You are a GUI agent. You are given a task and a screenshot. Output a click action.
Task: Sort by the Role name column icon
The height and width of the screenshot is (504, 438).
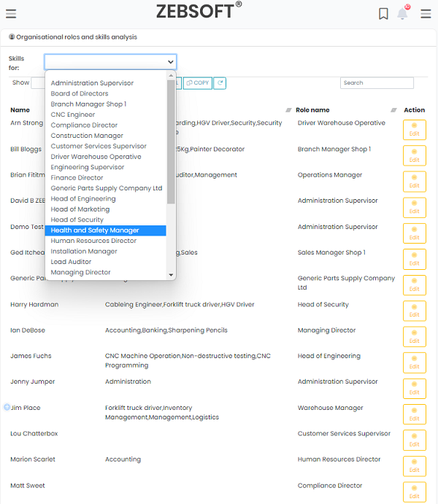[393, 110]
